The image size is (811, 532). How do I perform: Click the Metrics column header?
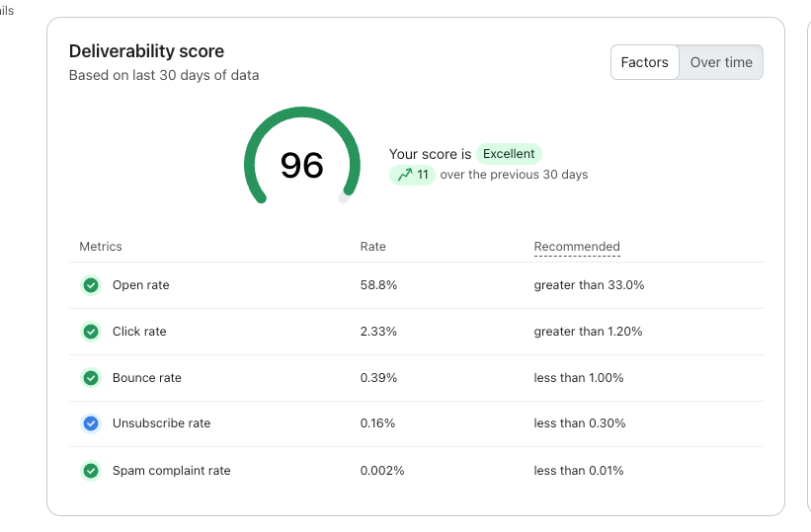[101, 247]
